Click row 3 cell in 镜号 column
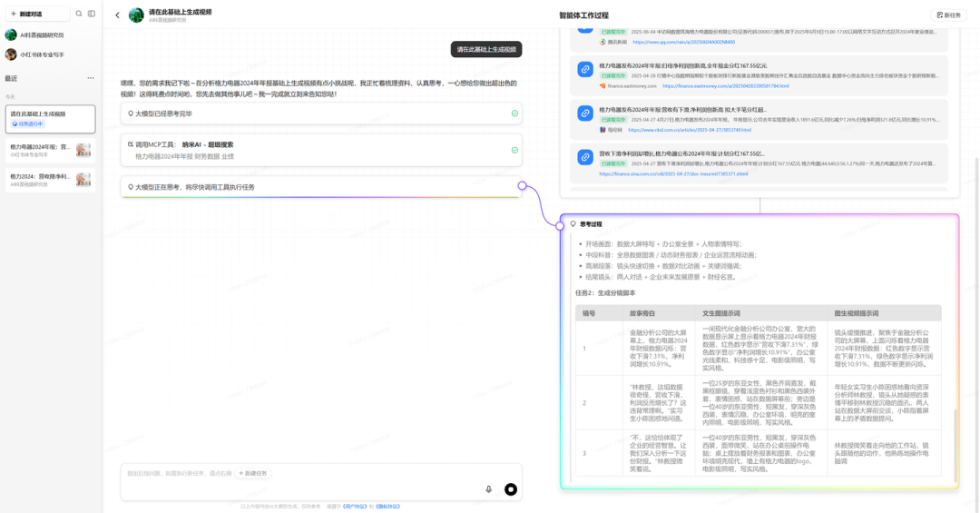The image size is (980, 513). [x=599, y=453]
